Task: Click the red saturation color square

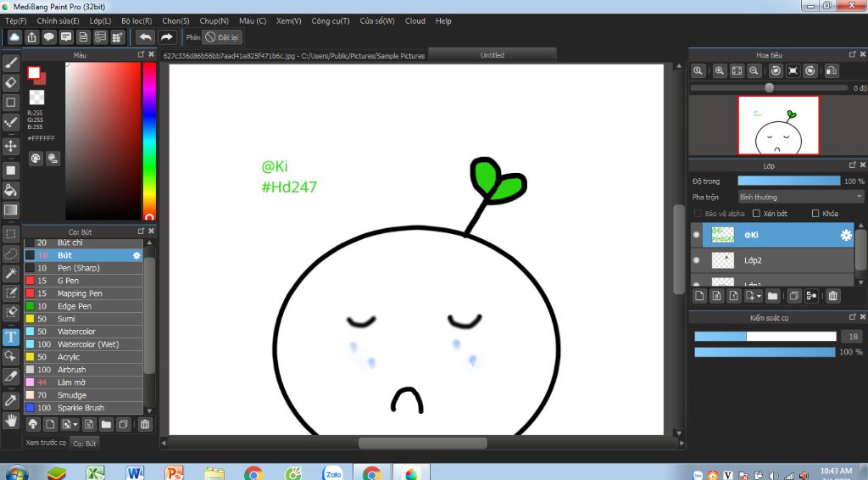Action: point(103,141)
